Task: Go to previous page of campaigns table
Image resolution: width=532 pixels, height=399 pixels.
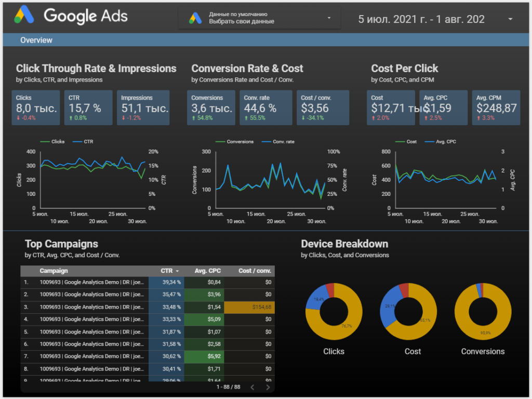Action: (252, 387)
